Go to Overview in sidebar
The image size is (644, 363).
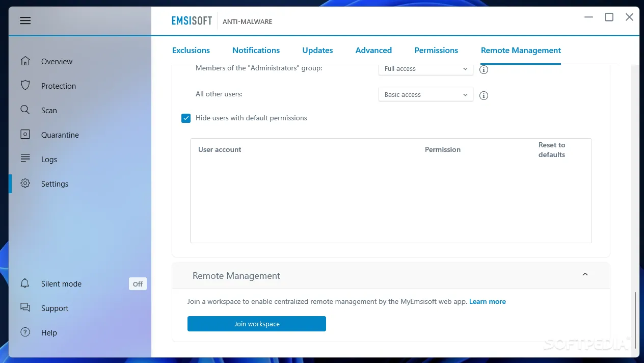(57, 61)
